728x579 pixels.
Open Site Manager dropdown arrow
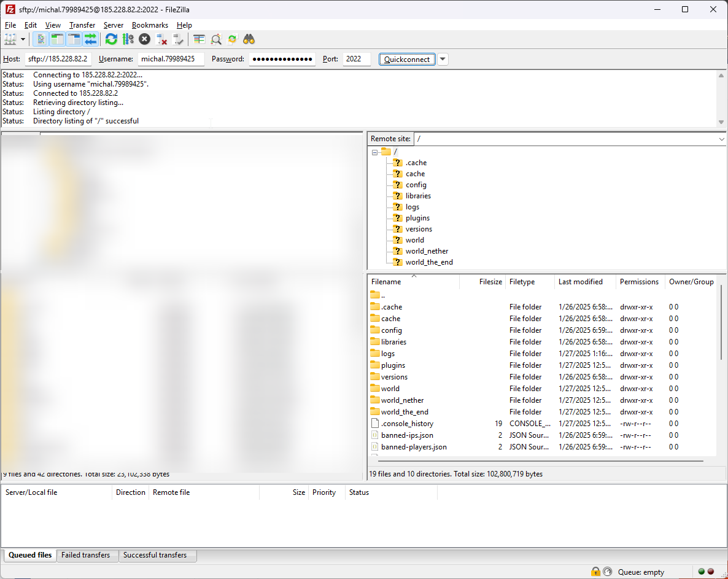pyautogui.click(x=23, y=39)
